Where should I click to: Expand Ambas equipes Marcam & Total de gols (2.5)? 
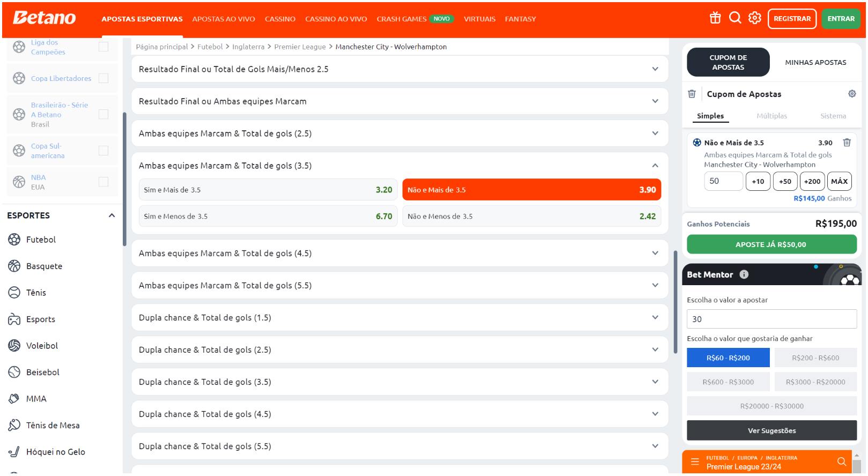point(399,133)
